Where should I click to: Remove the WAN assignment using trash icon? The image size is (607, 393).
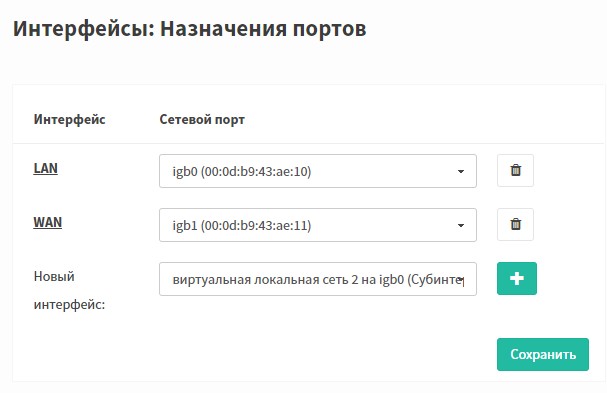tap(515, 225)
